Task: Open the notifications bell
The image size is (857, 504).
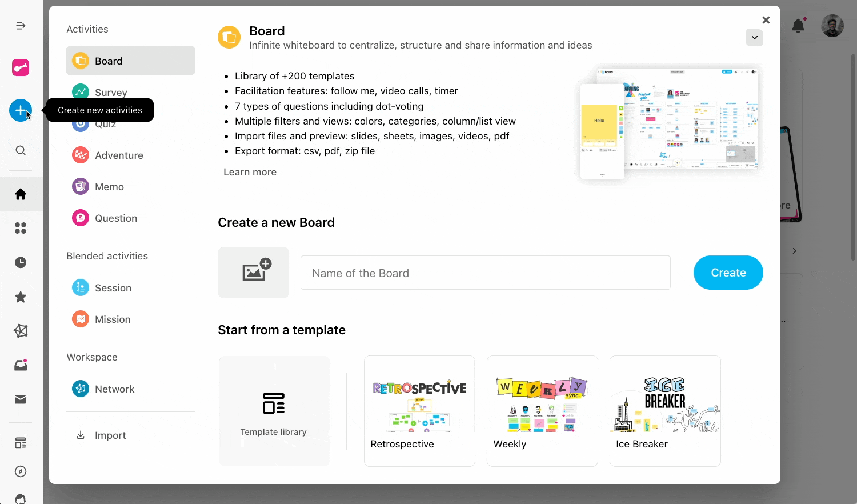Action: coord(798,26)
